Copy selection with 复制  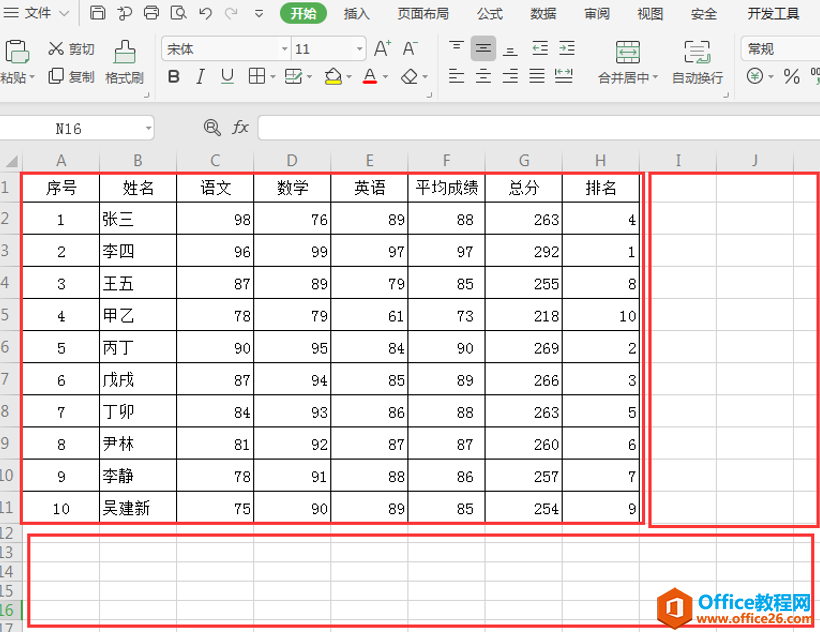[71, 77]
